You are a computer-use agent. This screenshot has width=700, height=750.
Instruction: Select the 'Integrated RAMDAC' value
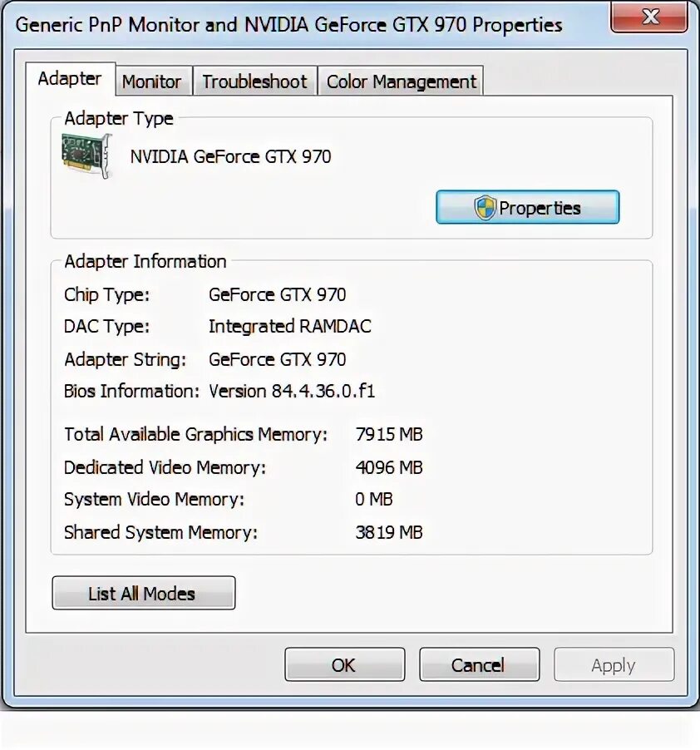pyautogui.click(x=290, y=326)
